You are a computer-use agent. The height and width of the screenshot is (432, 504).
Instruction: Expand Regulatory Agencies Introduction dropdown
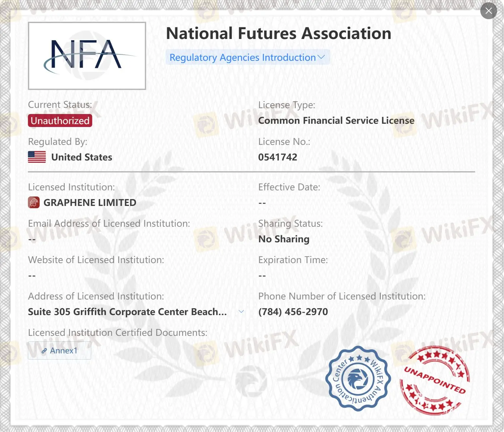coord(247,57)
